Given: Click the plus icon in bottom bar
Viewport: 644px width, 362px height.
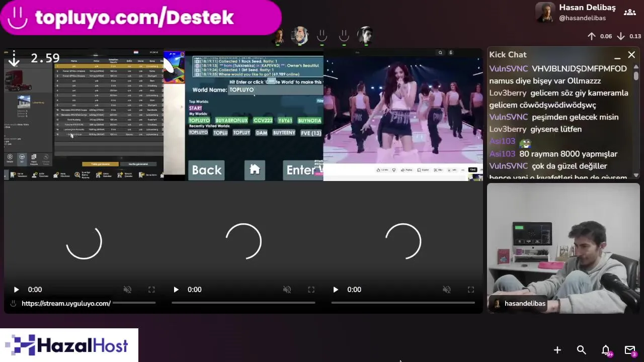Looking at the screenshot, I should (x=557, y=350).
